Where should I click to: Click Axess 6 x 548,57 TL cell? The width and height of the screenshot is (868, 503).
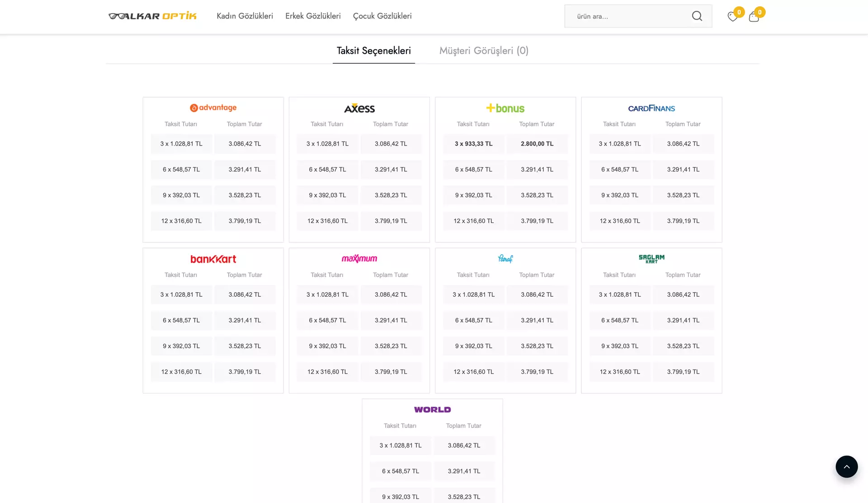pos(327,170)
